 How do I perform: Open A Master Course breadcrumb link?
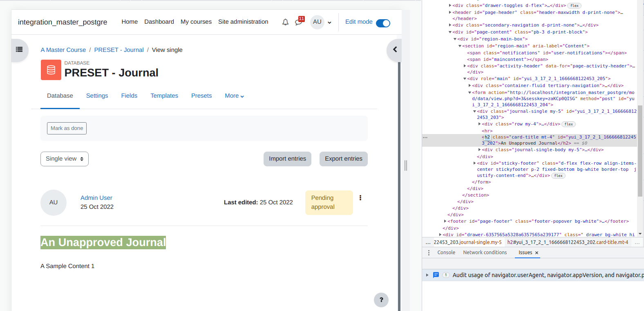pos(63,50)
